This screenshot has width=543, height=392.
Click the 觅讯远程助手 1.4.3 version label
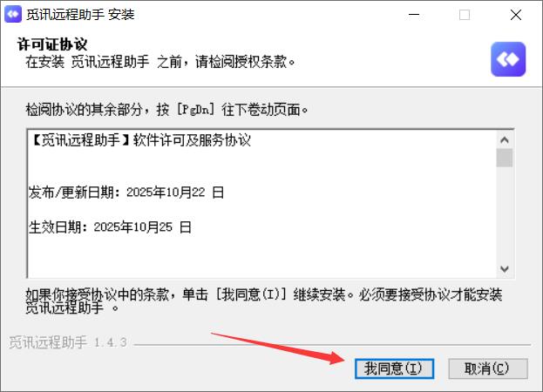[68, 342]
